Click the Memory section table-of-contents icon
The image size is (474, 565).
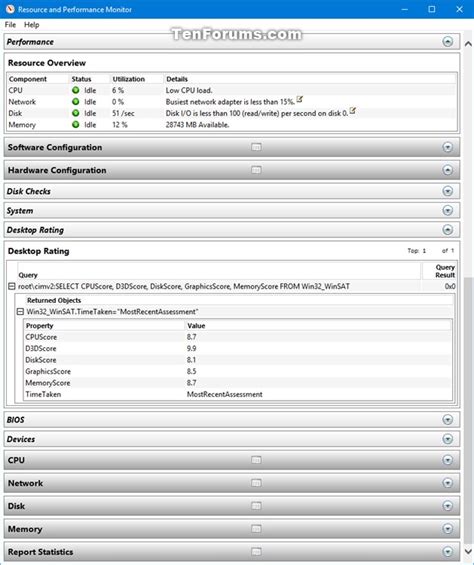pyautogui.click(x=256, y=529)
